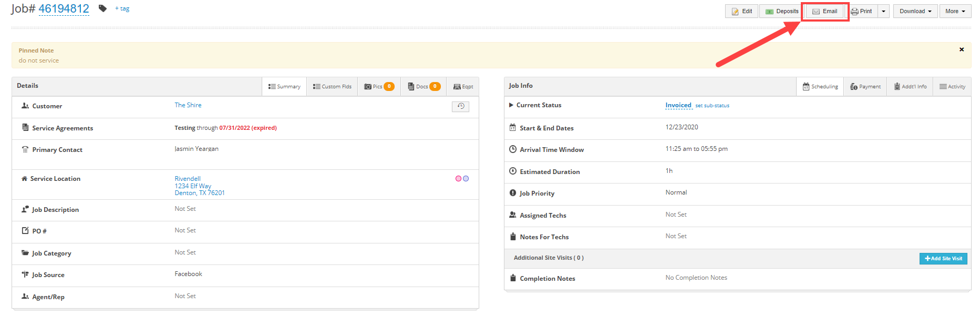980x316 pixels.
Task: Click the Service Location home icon
Action: [x=24, y=178]
